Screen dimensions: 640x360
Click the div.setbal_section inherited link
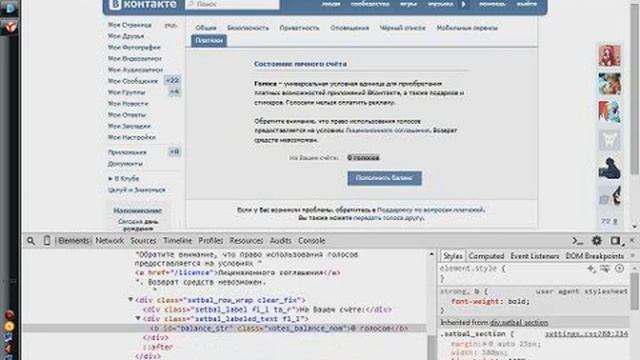tap(519, 322)
